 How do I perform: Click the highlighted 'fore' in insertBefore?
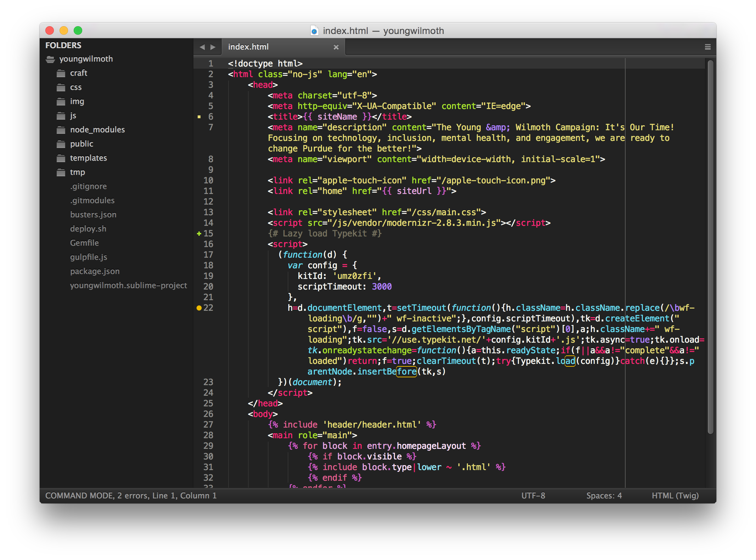click(x=406, y=372)
